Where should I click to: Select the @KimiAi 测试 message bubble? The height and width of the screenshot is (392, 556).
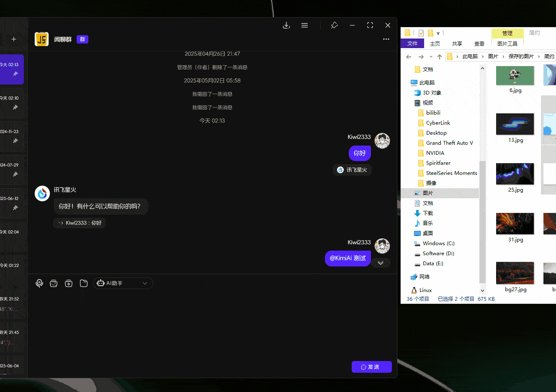(347, 258)
